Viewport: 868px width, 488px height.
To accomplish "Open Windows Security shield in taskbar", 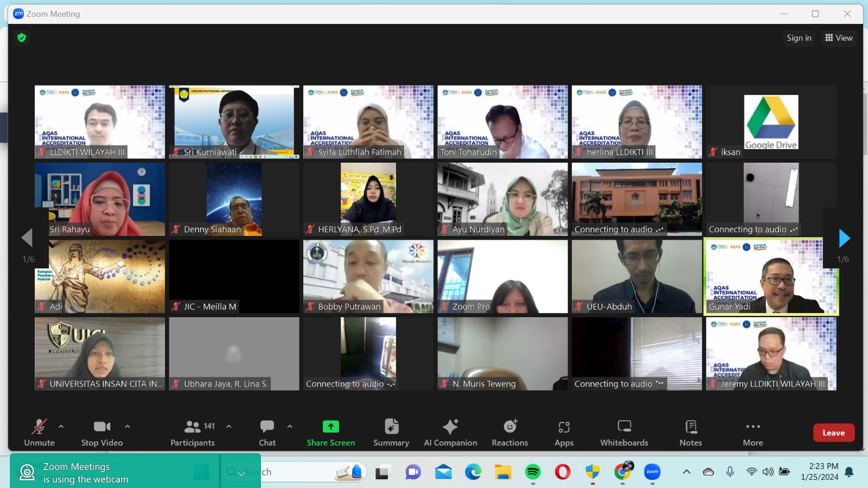I will point(593,472).
